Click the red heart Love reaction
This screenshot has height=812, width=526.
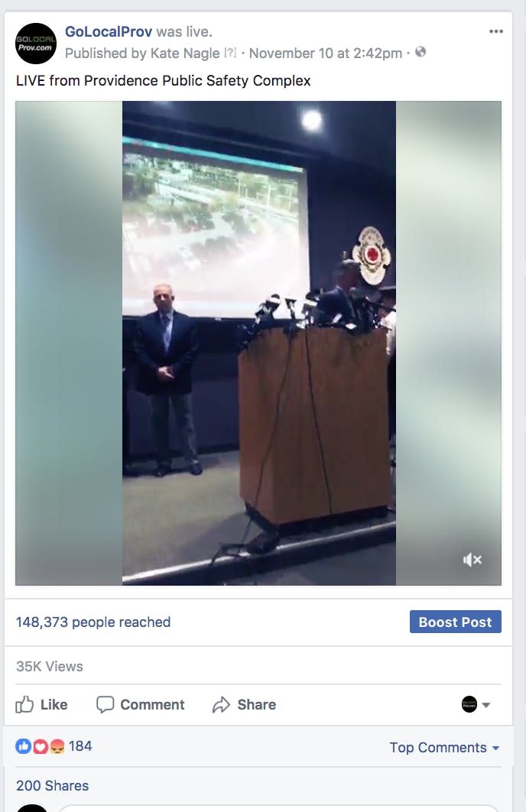41,746
